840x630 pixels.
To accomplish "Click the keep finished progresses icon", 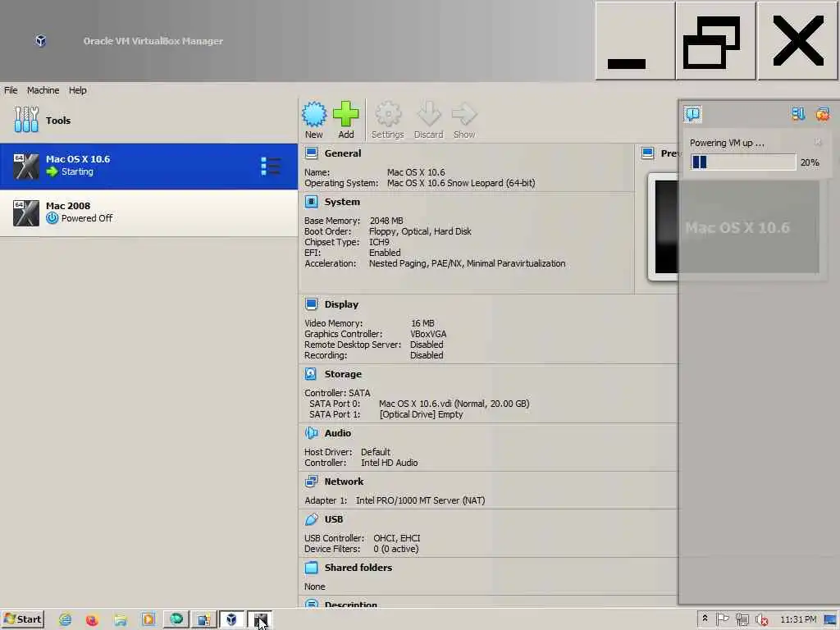I will (798, 113).
